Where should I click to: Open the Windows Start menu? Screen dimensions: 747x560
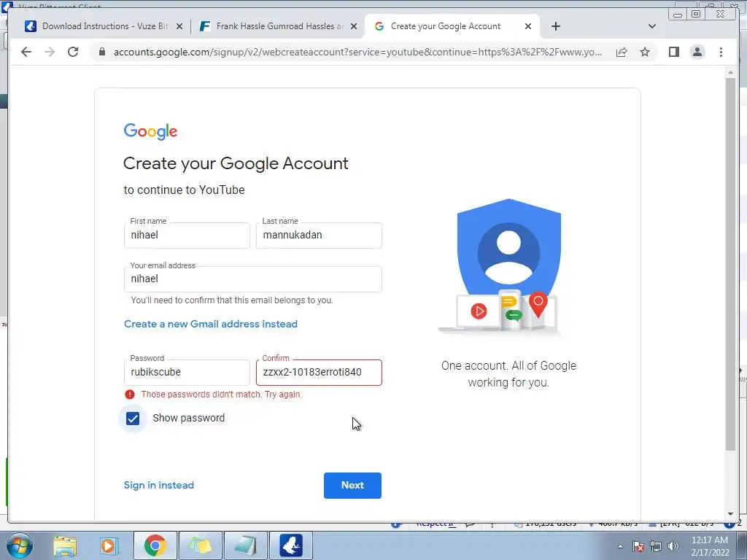[19, 545]
